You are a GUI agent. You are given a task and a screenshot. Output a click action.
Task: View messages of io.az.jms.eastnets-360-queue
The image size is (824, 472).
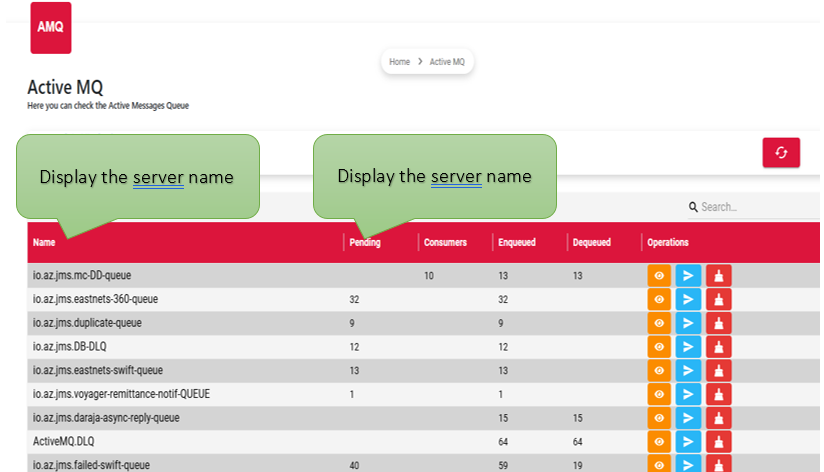pos(659,300)
